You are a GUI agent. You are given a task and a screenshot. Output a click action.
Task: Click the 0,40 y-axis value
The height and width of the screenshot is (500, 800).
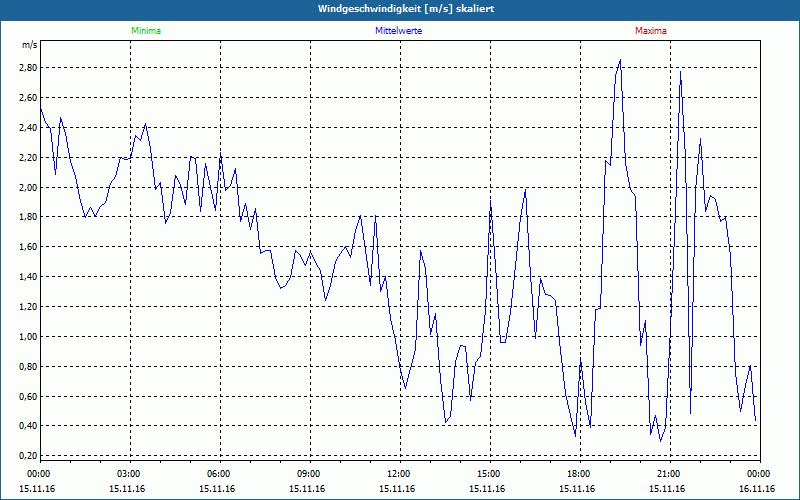(x=30, y=426)
